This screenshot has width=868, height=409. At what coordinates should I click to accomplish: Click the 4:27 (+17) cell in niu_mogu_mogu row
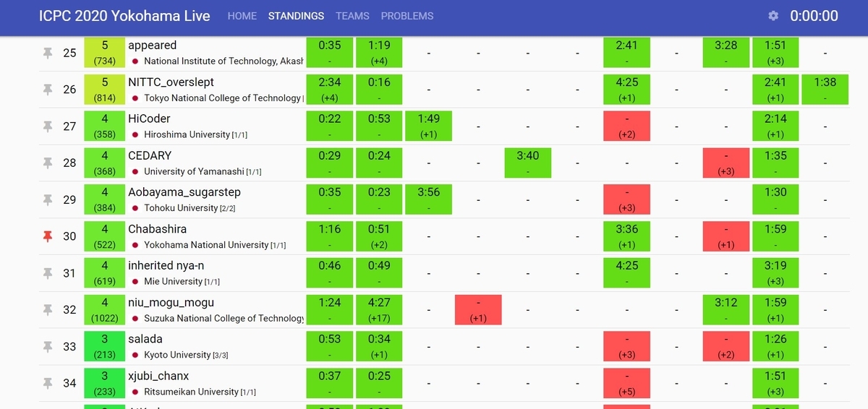pyautogui.click(x=379, y=311)
